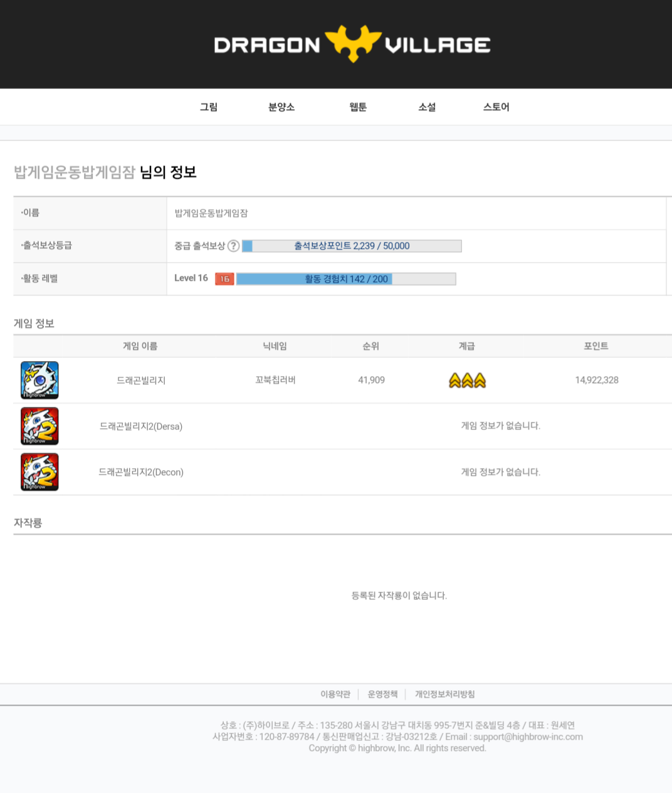This screenshot has height=793, width=672.
Task: Click the 님의 정보 page title
Action: click(x=168, y=172)
